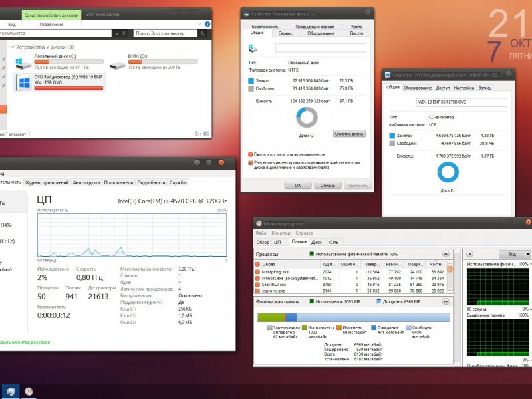This screenshot has width=532, height=399.
Task: Open the Вид dropdown arrow
Action: [x=528, y=254]
